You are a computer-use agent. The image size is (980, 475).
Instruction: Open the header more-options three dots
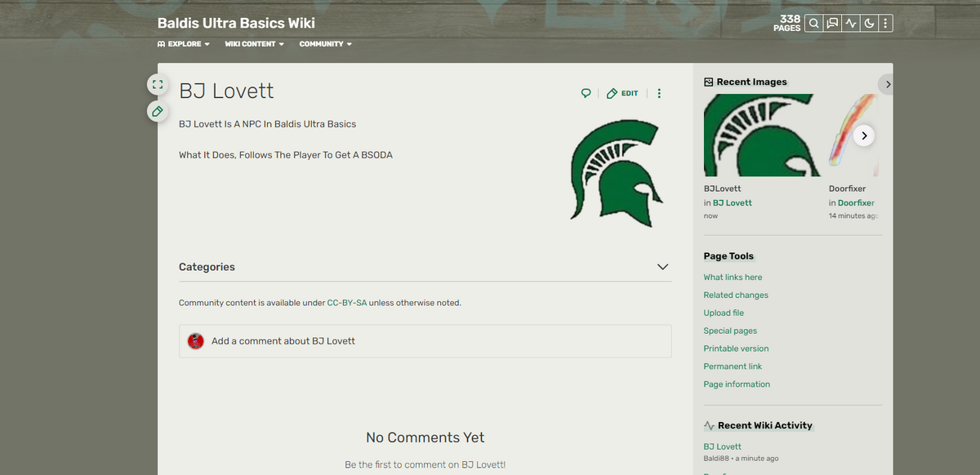point(886,24)
